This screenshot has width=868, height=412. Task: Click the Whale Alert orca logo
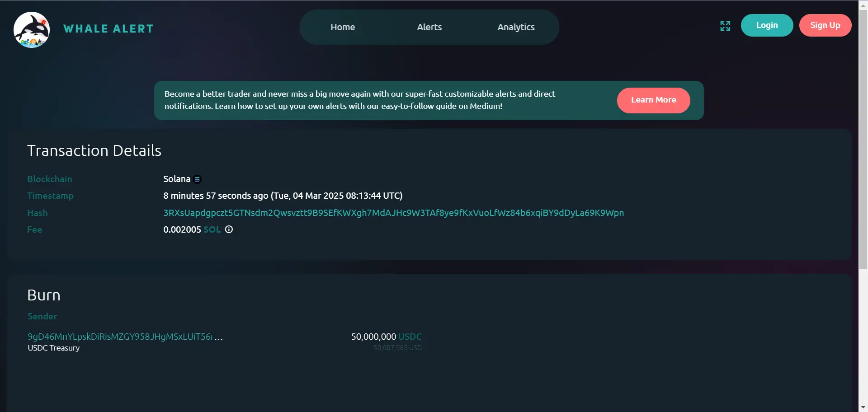click(32, 29)
